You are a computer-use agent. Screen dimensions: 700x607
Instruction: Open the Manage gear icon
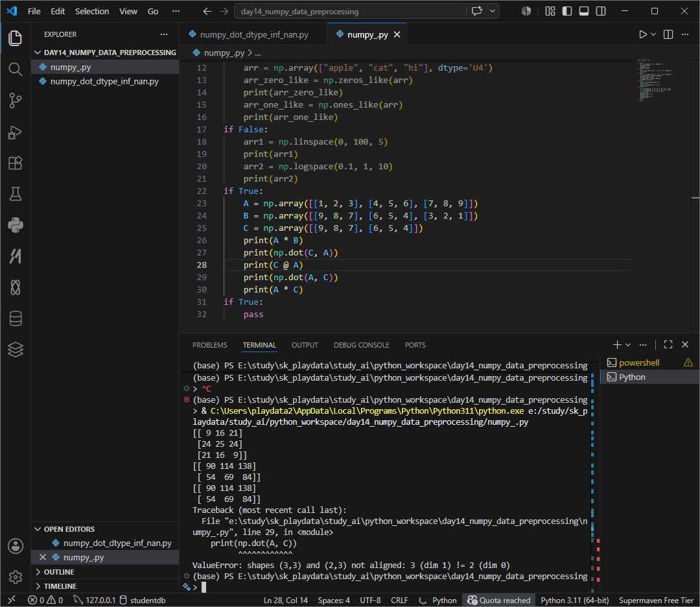(15, 577)
